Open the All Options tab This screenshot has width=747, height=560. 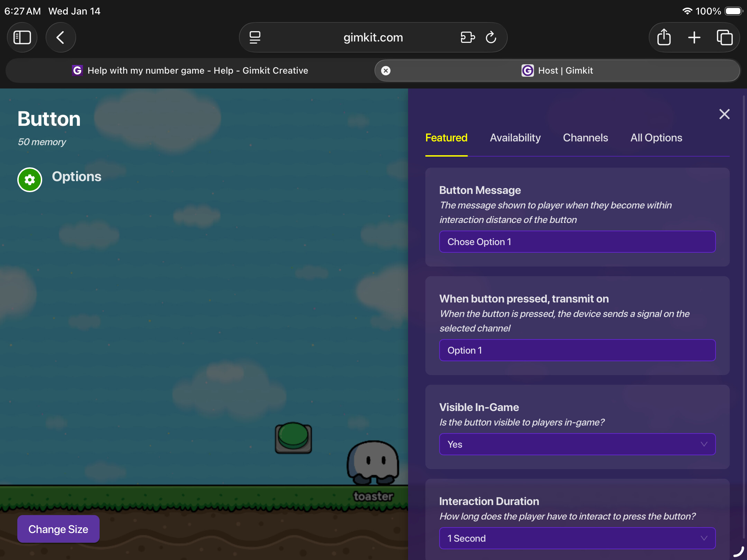tap(656, 138)
